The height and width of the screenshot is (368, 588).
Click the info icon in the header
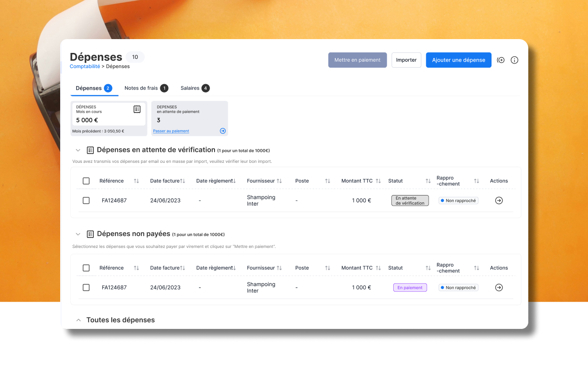[x=514, y=60]
